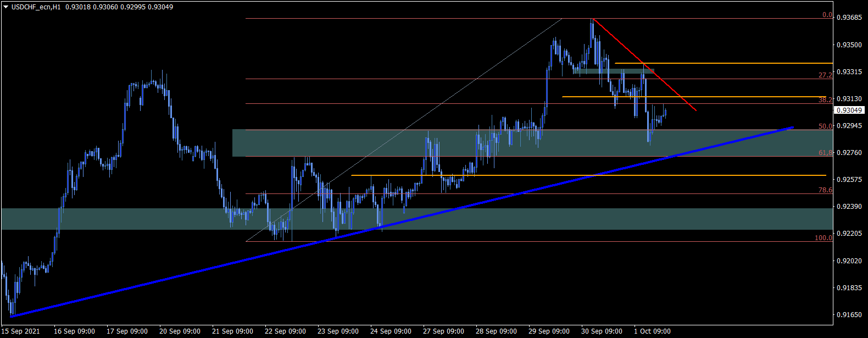Click the 15 Sep 2021 date label
The width and height of the screenshot is (868, 338).
coord(21,331)
